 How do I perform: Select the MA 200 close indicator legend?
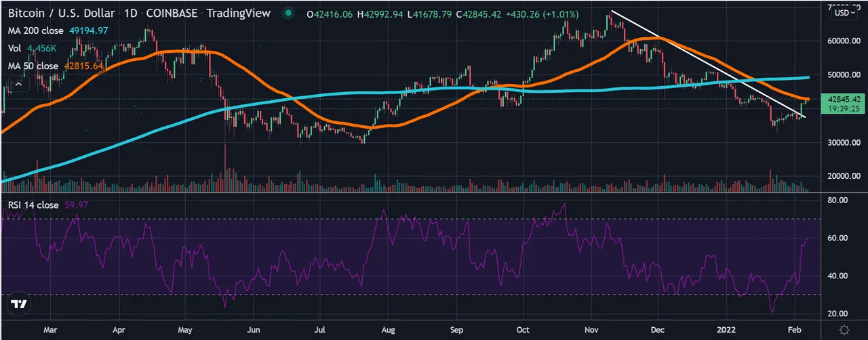point(35,30)
